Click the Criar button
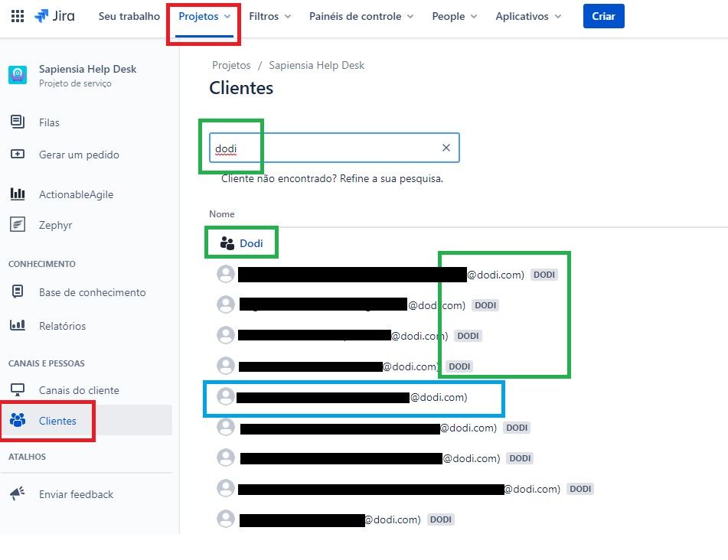Viewport: 728px width, 560px height. (603, 16)
